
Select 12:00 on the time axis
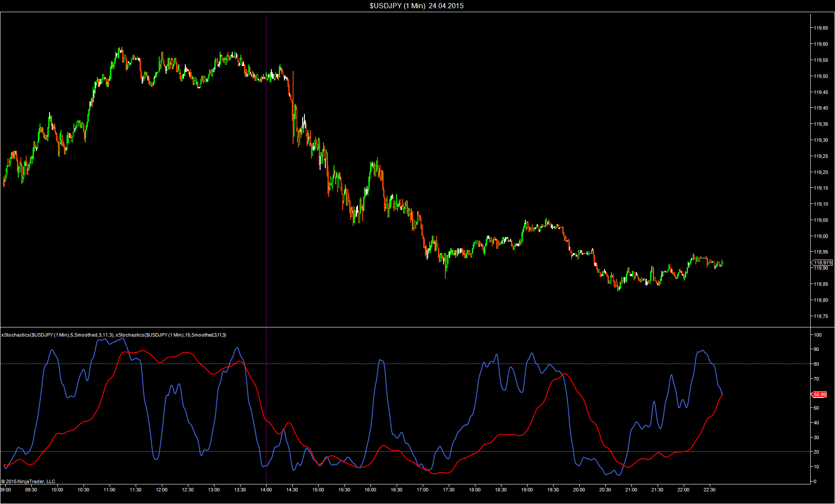pos(162,490)
